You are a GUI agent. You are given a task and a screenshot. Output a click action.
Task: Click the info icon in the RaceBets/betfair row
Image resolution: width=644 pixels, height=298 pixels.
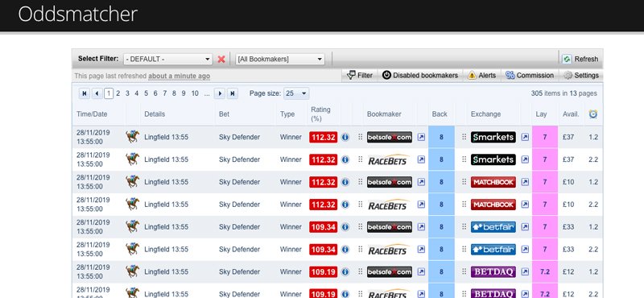(345, 249)
